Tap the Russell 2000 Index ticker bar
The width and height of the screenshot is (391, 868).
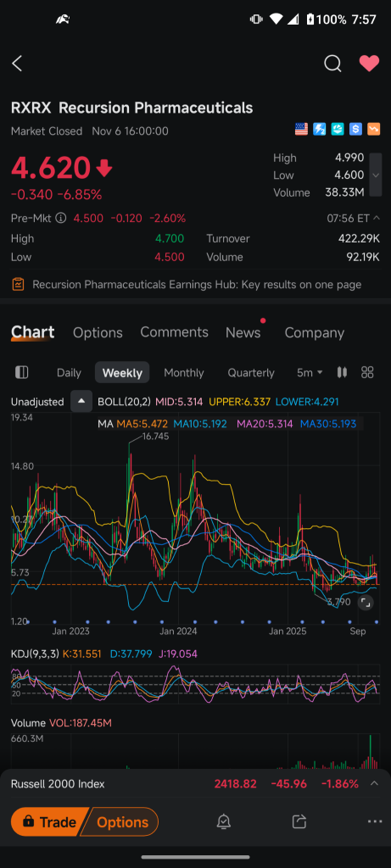195,784
